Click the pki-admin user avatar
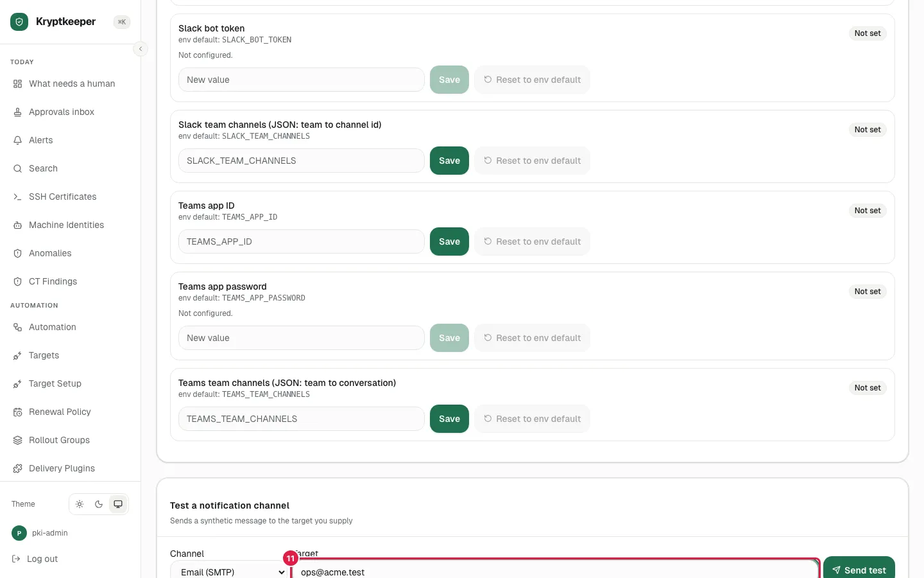924x578 pixels. 19,533
